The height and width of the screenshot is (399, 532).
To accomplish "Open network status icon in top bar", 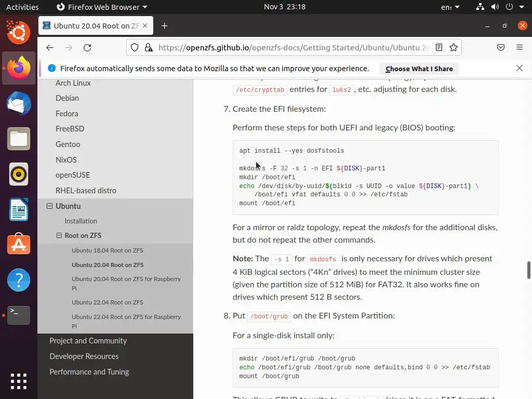I will [x=480, y=7].
